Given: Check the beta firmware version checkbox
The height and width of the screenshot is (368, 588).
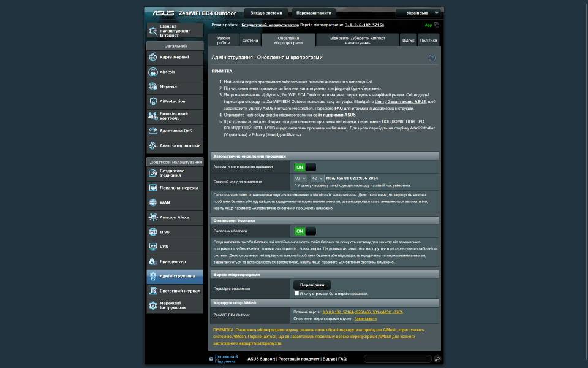Looking at the screenshot, I should point(297,294).
